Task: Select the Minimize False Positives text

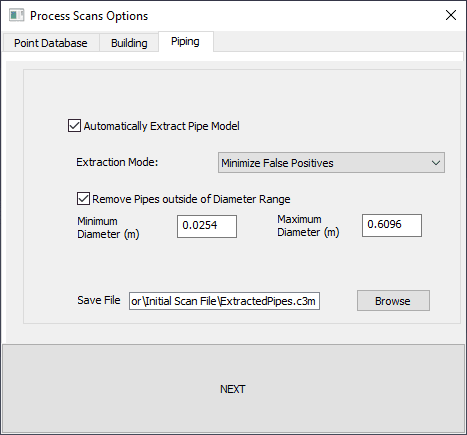Action: coord(277,163)
